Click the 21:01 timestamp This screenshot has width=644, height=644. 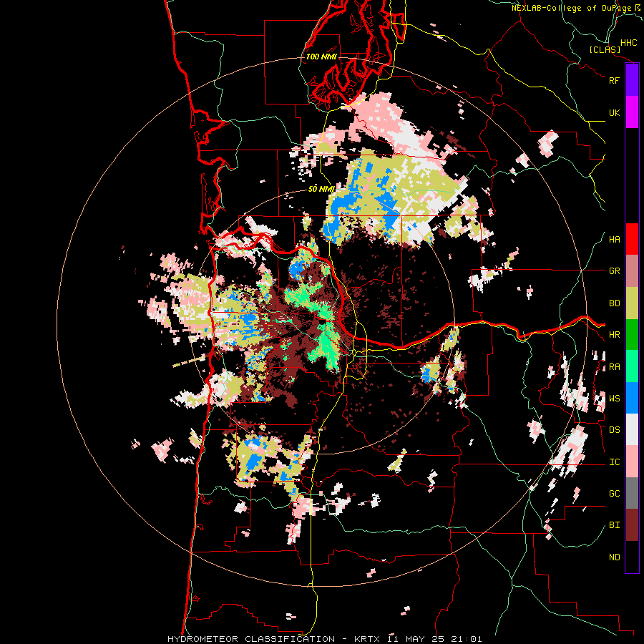(466, 639)
